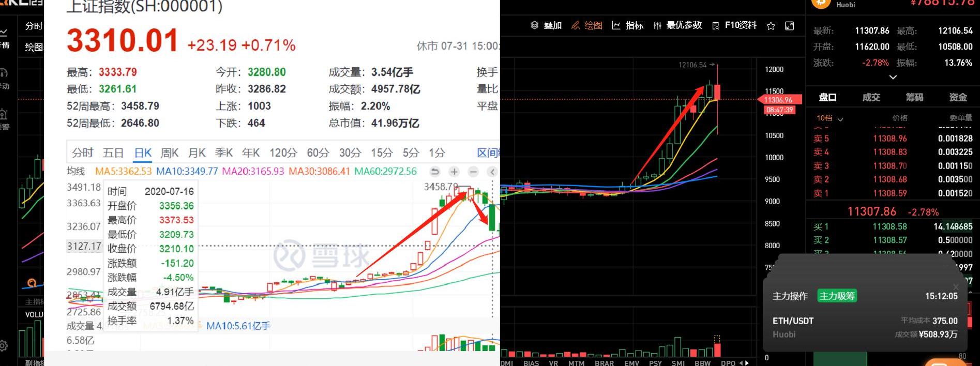Switch to 60分 interval

(x=318, y=152)
